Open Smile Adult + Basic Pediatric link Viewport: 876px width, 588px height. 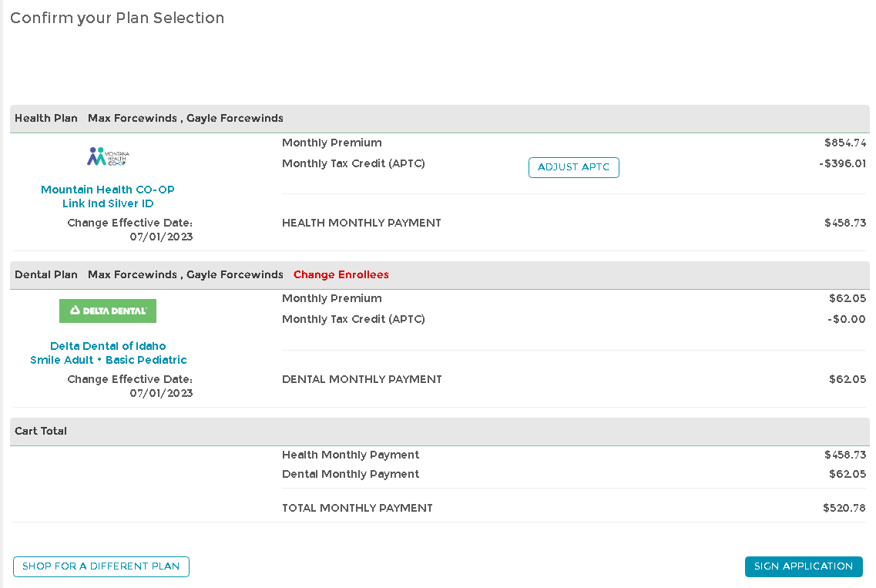108,360
